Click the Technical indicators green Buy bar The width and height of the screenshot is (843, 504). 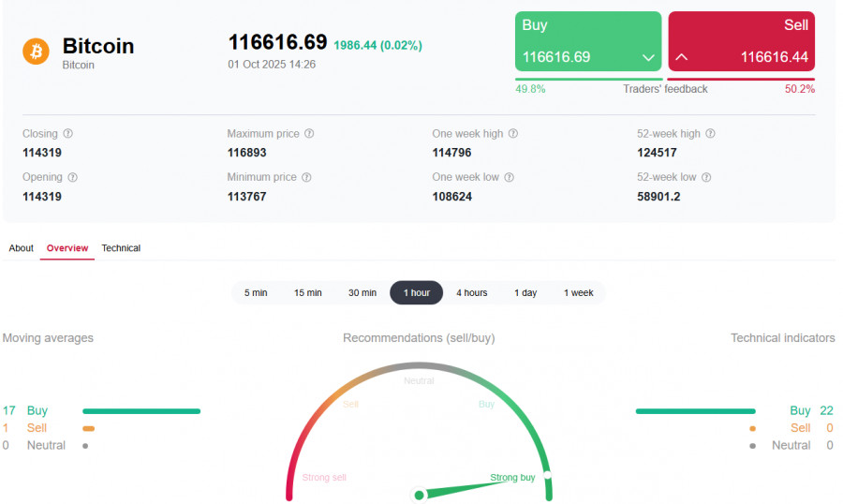coord(696,411)
